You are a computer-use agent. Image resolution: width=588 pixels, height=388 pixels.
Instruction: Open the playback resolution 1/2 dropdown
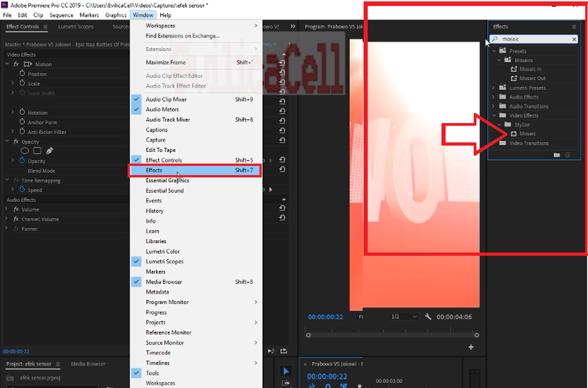click(403, 317)
